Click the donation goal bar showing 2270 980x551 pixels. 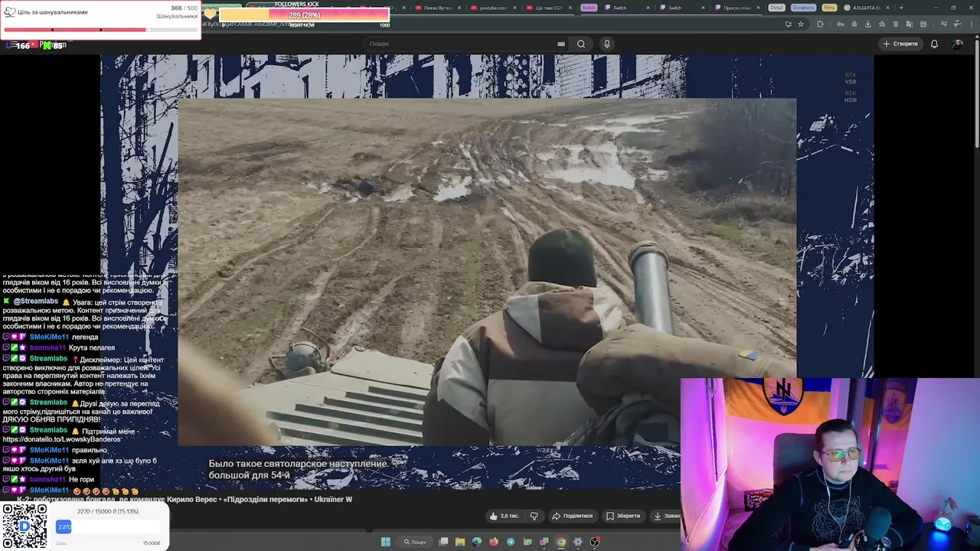(x=108, y=527)
